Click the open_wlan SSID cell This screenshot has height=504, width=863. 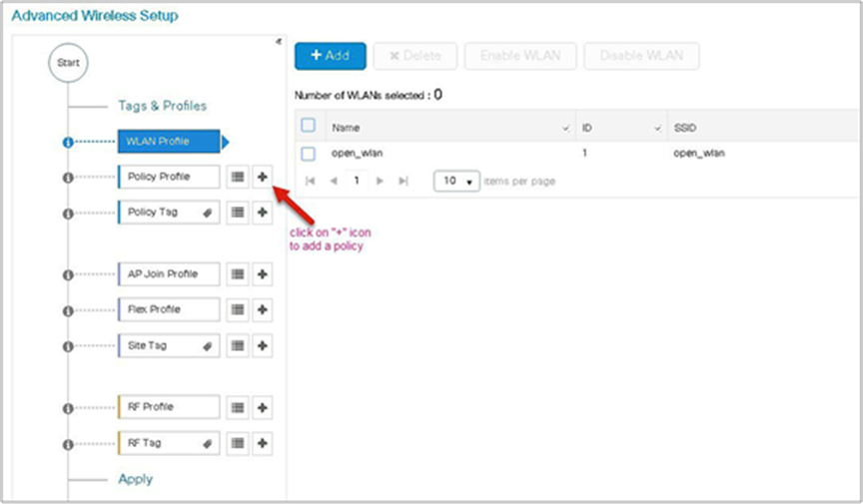pos(699,154)
